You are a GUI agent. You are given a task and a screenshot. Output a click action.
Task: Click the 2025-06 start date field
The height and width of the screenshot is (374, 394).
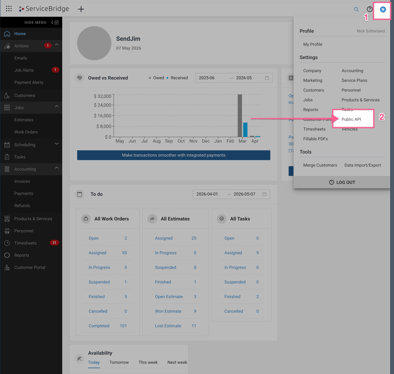pyautogui.click(x=207, y=78)
